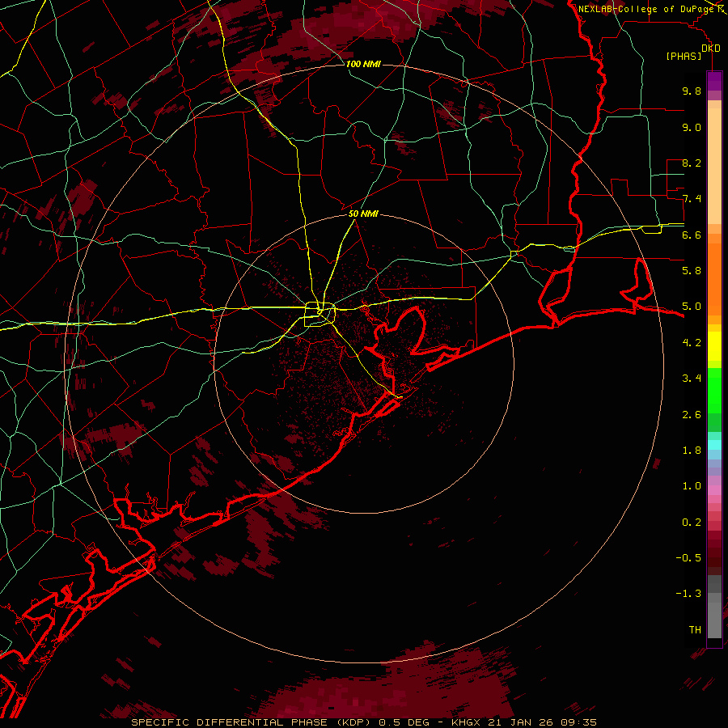This screenshot has height=728, width=728.
Task: Click the purple swatch atop the color bar
Action: pyautogui.click(x=714, y=81)
